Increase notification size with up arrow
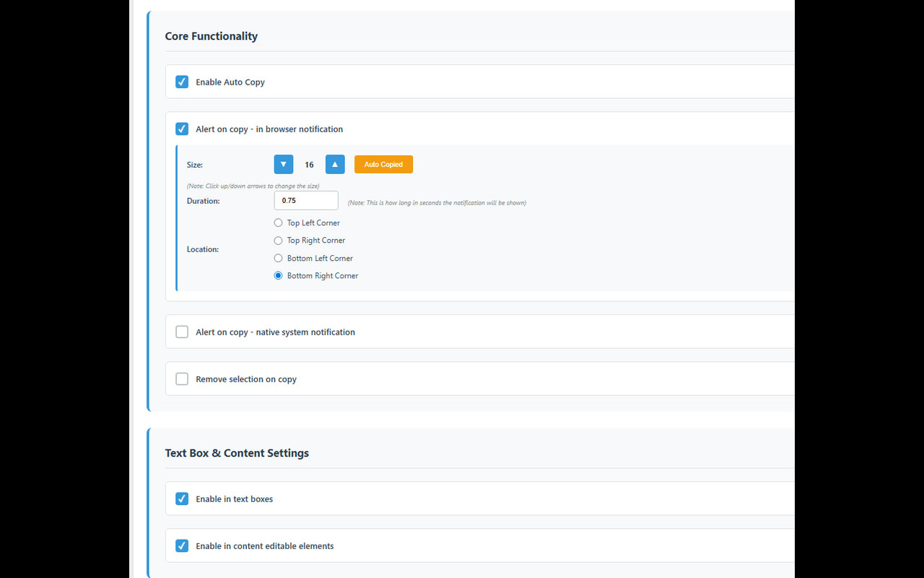This screenshot has height=578, width=924. tap(335, 164)
